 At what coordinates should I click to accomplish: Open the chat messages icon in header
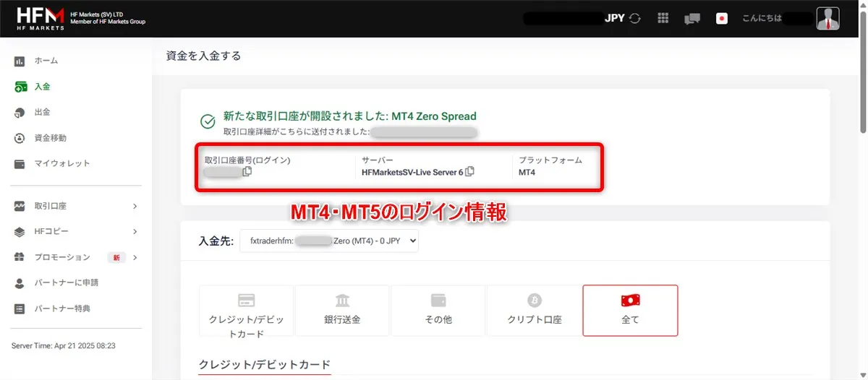click(x=692, y=19)
